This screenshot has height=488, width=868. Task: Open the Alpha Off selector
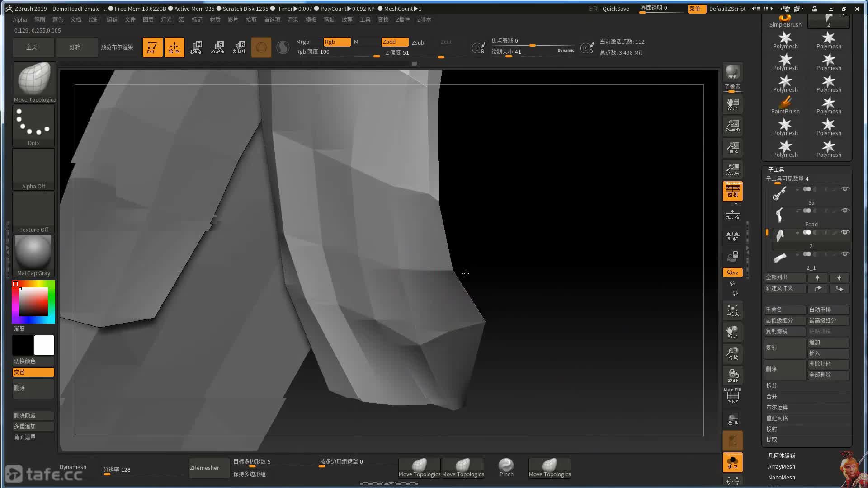[x=34, y=169]
